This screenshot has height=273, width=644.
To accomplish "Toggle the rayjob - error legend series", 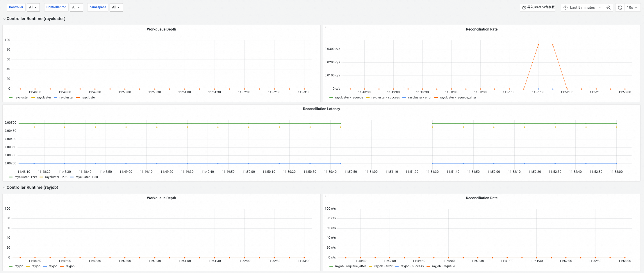I will (383, 266).
